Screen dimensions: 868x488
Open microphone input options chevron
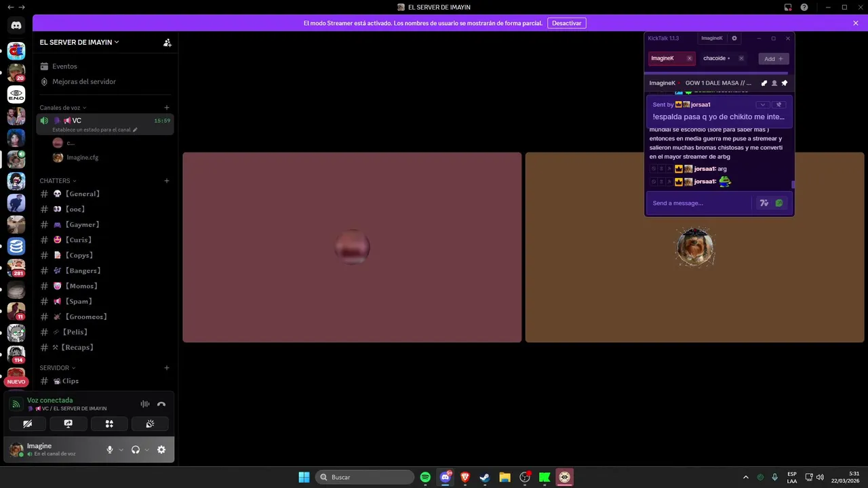[x=121, y=450]
